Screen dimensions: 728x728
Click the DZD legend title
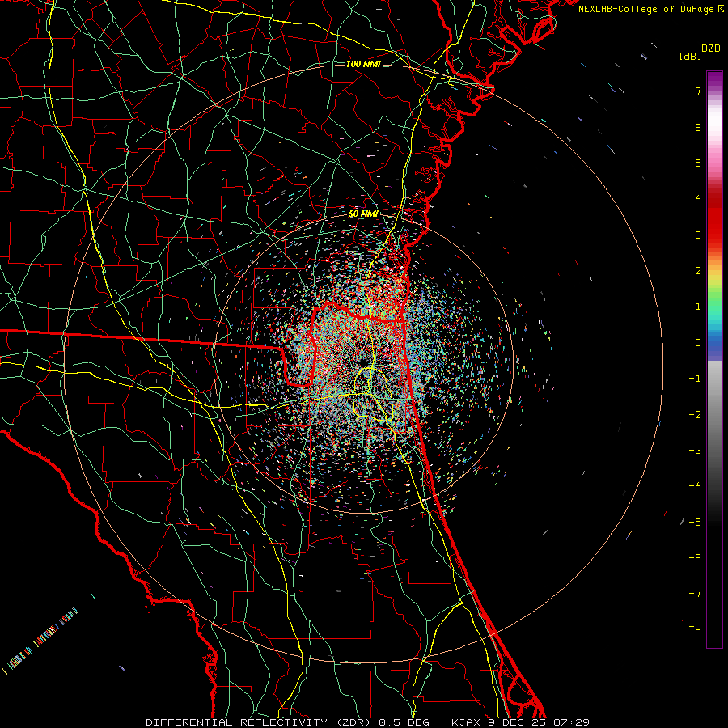click(711, 49)
